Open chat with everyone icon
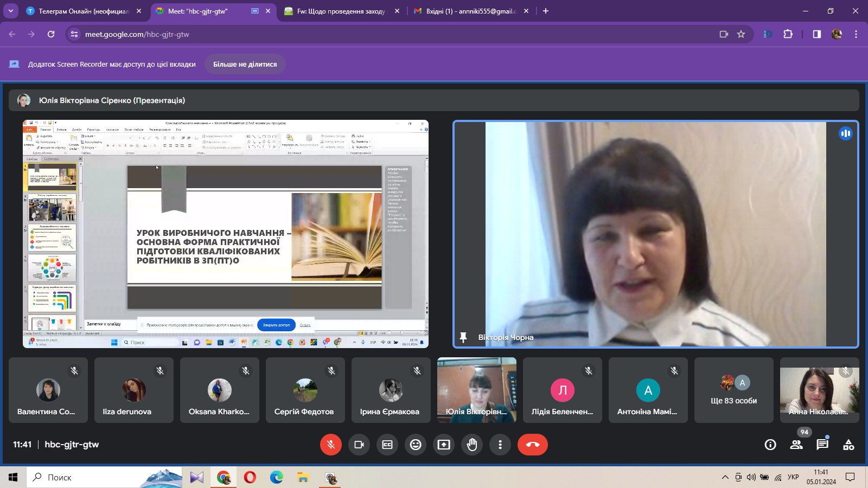The image size is (868, 488). click(x=822, y=445)
